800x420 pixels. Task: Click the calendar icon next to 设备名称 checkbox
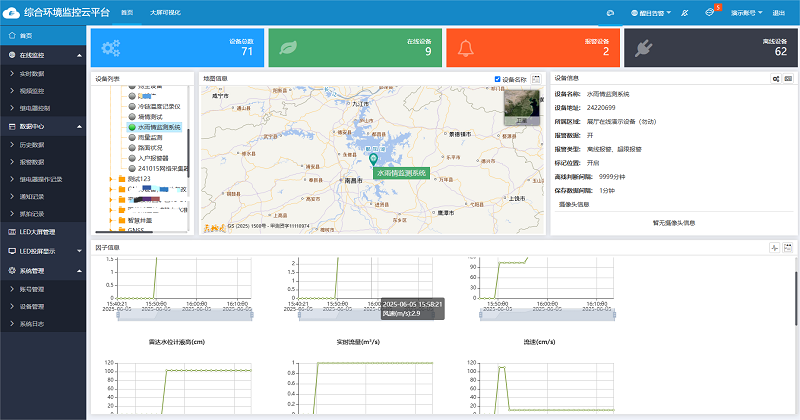536,78
